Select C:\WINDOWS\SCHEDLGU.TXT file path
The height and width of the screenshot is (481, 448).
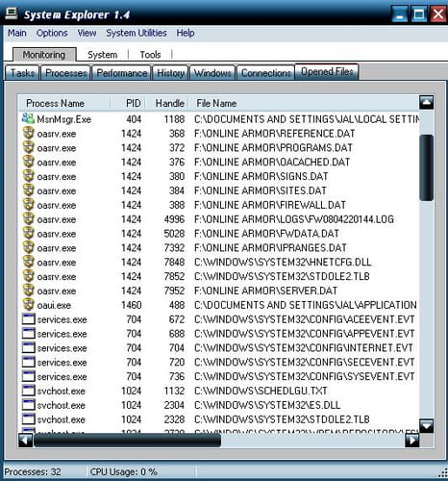[261, 391]
